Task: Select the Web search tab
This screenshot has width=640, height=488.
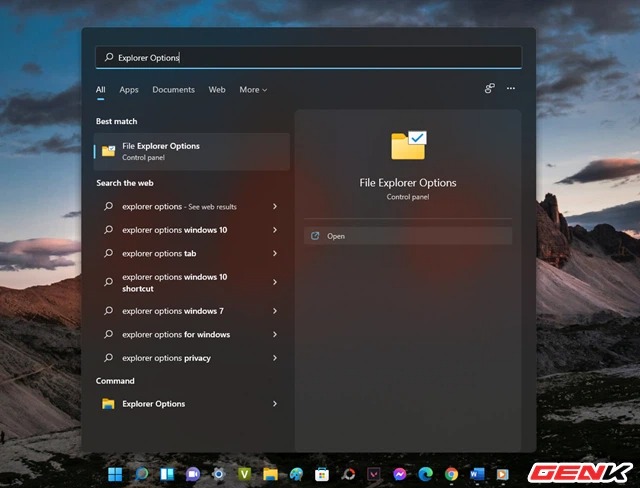Action: click(217, 90)
